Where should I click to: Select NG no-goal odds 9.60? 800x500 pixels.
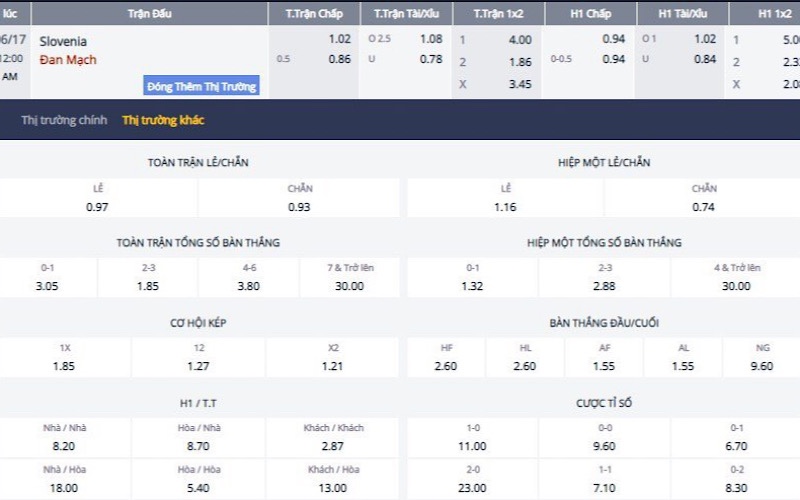coord(761,366)
